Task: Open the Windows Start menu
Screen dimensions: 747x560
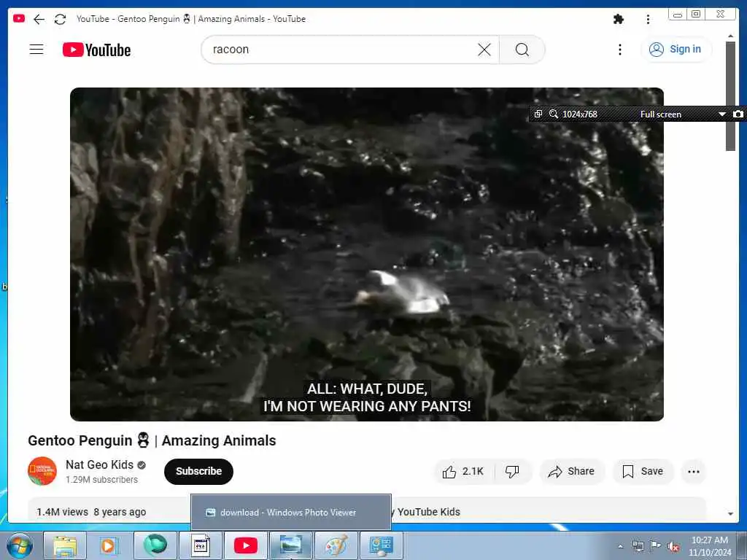Action: tap(19, 545)
